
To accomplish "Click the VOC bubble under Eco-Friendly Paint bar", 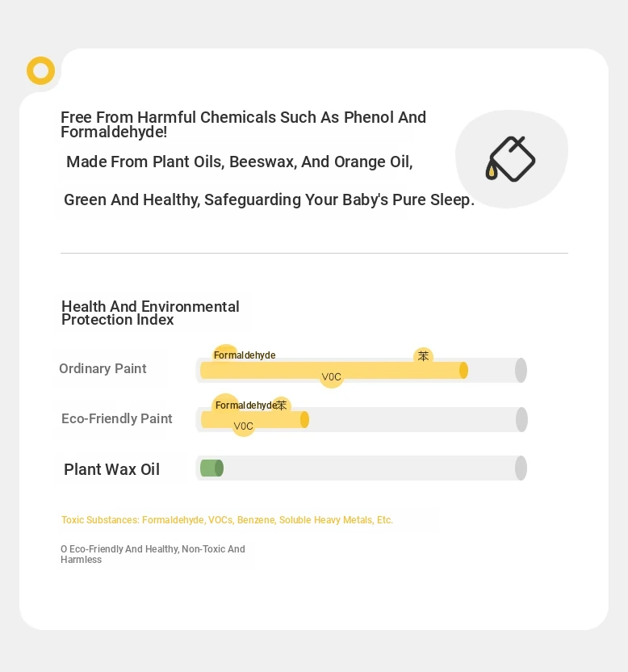I will (x=243, y=426).
